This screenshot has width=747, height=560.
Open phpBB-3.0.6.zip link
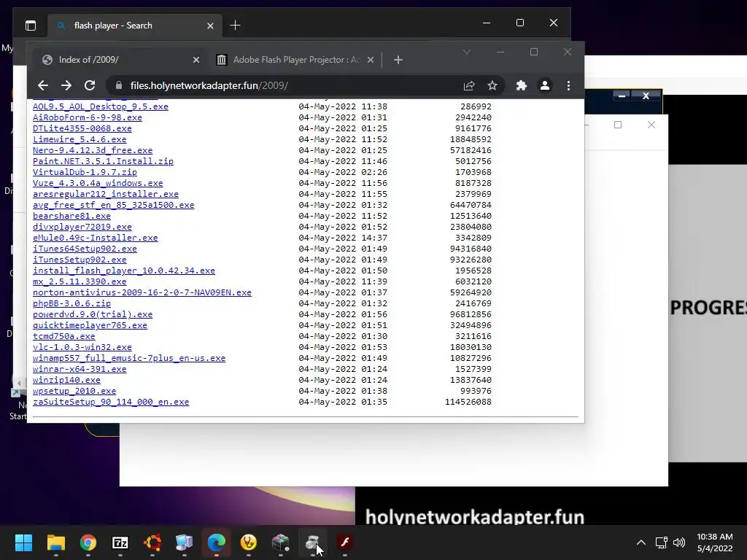[x=71, y=304]
